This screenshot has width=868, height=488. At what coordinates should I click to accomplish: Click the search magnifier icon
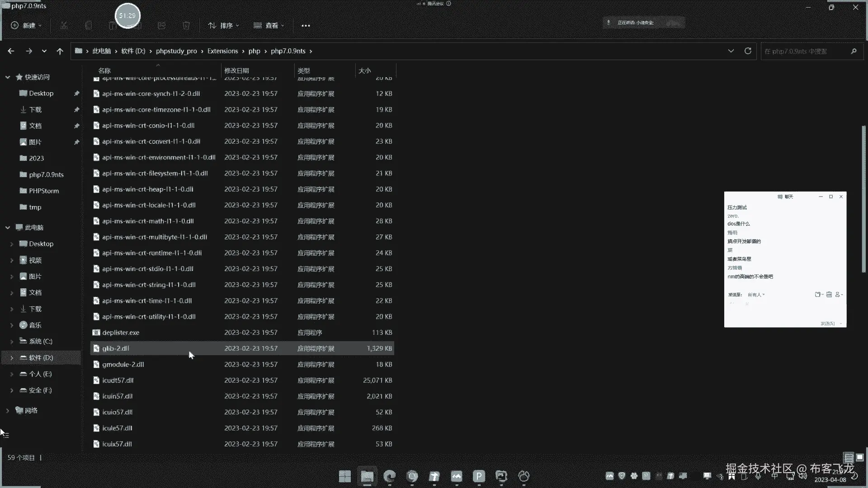click(x=854, y=51)
